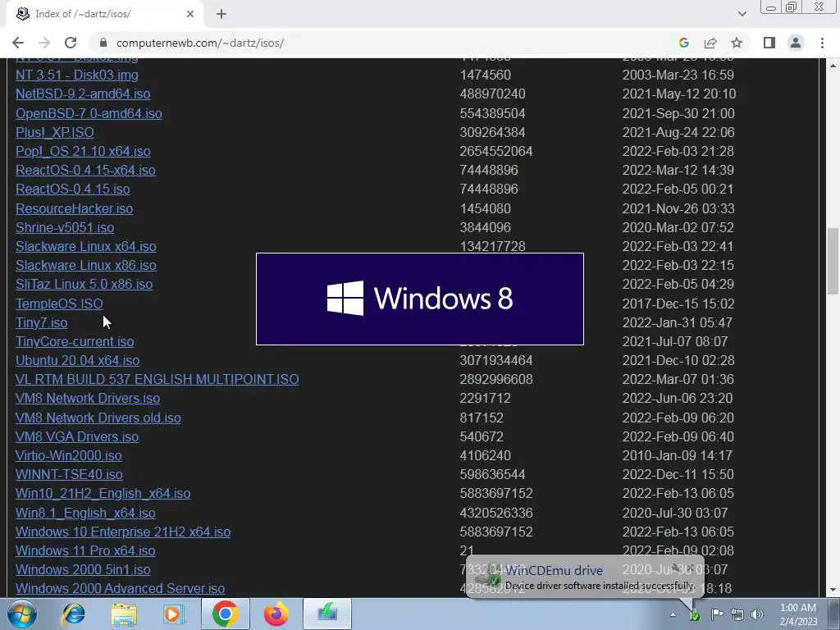Download Ubuntu 20.04 x64.iso
This screenshot has width=840, height=630.
[x=77, y=360]
